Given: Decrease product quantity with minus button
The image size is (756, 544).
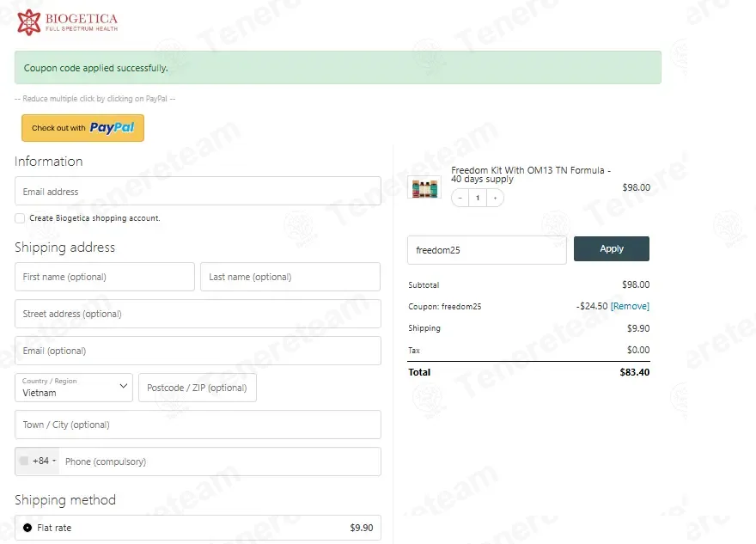Looking at the screenshot, I should (460, 198).
